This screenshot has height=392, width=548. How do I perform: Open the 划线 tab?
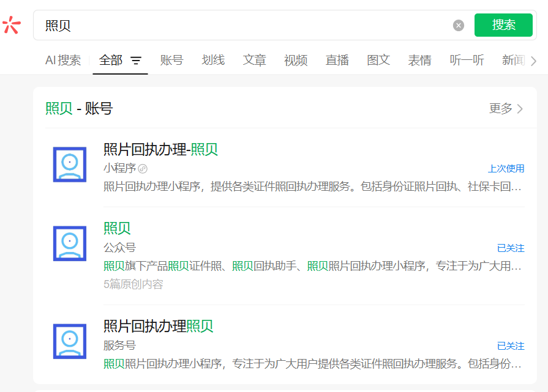point(213,60)
